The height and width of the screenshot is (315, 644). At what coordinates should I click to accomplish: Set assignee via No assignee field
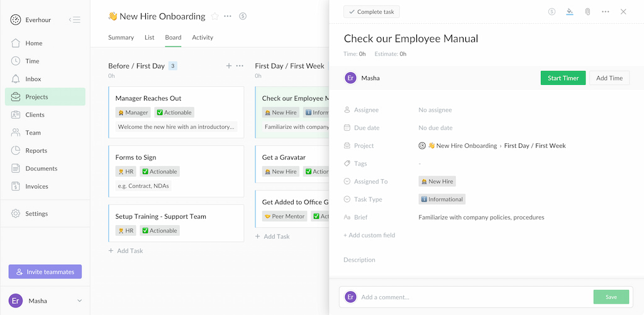(435, 110)
